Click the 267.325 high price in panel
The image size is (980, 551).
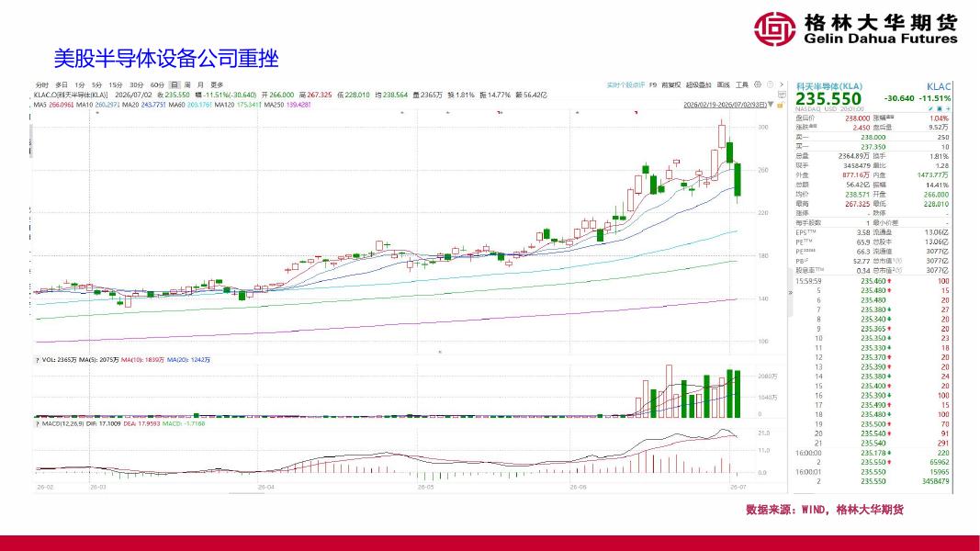[858, 204]
